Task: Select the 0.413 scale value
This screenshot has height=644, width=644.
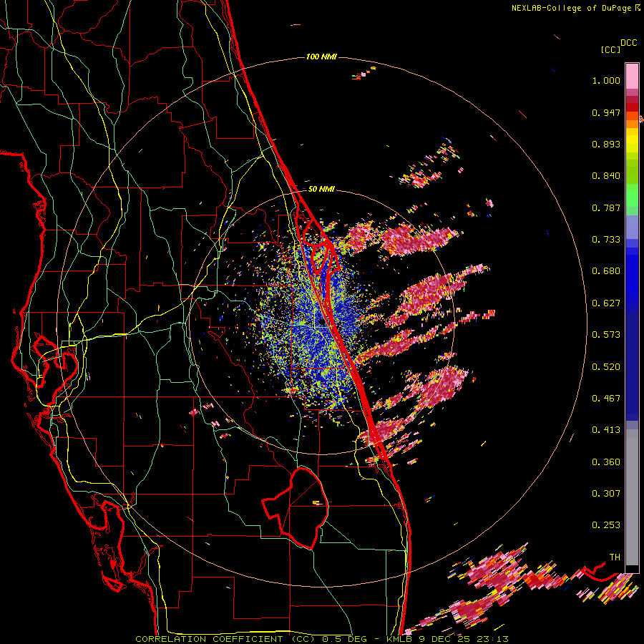Action: pyautogui.click(x=606, y=430)
